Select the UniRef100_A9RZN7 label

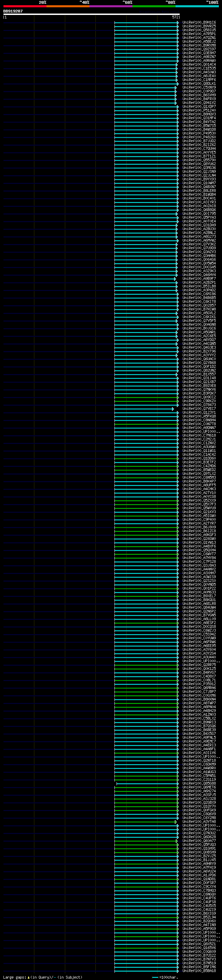(199, 57)
